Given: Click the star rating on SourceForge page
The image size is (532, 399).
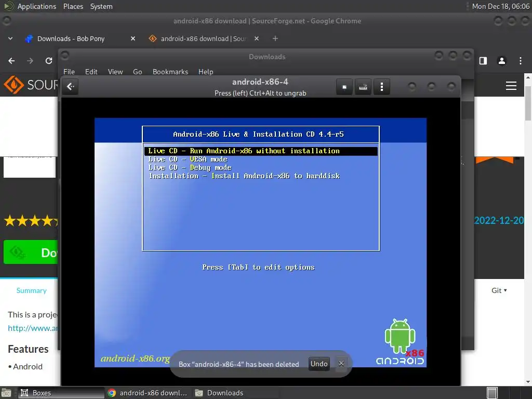Looking at the screenshot, I should click(x=31, y=221).
